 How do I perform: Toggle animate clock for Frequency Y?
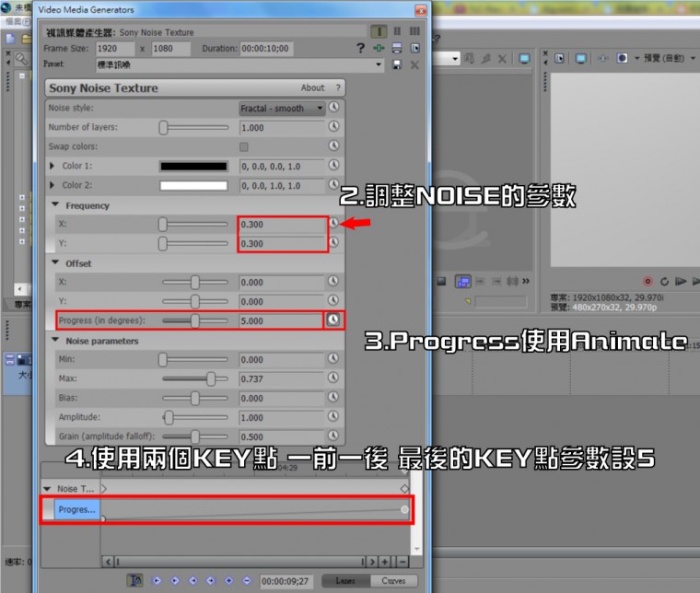[x=334, y=242]
